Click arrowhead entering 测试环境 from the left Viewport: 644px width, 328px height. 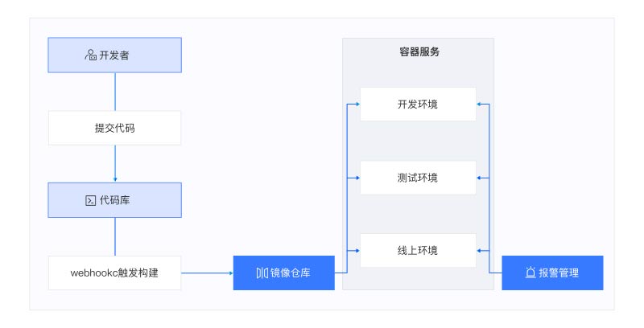357,177
